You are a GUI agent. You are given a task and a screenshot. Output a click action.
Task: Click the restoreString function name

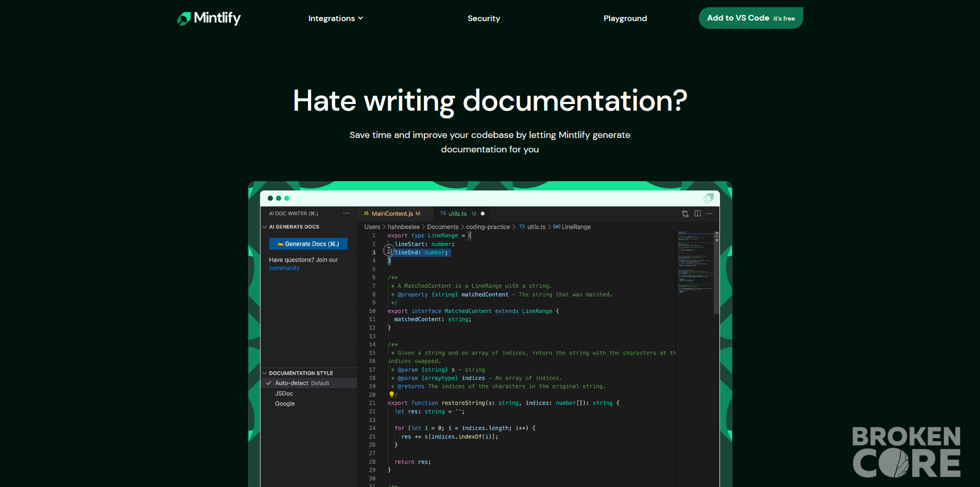click(463, 403)
